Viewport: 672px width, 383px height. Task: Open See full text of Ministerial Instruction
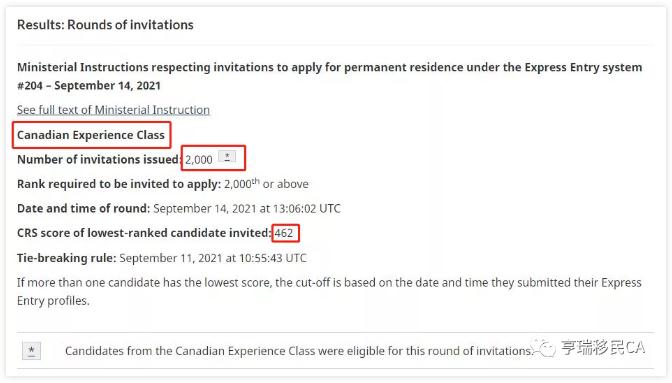pos(113,110)
